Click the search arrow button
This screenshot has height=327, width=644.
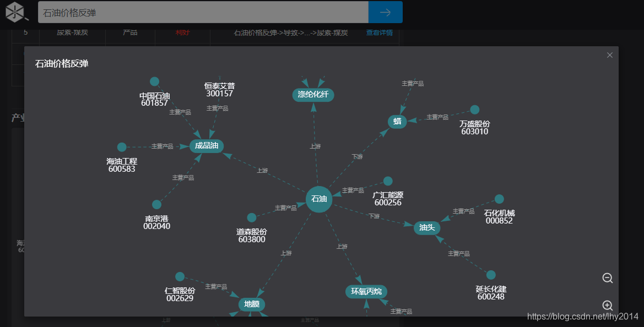[x=385, y=12]
